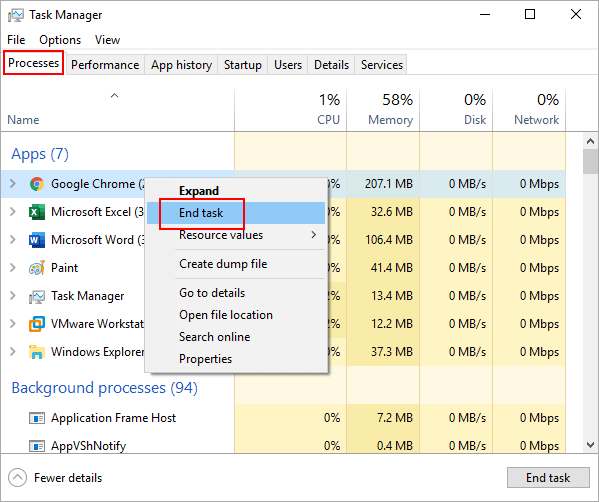The width and height of the screenshot is (599, 502).
Task: Expand the Microsoft Excel process group
Action: [13, 212]
